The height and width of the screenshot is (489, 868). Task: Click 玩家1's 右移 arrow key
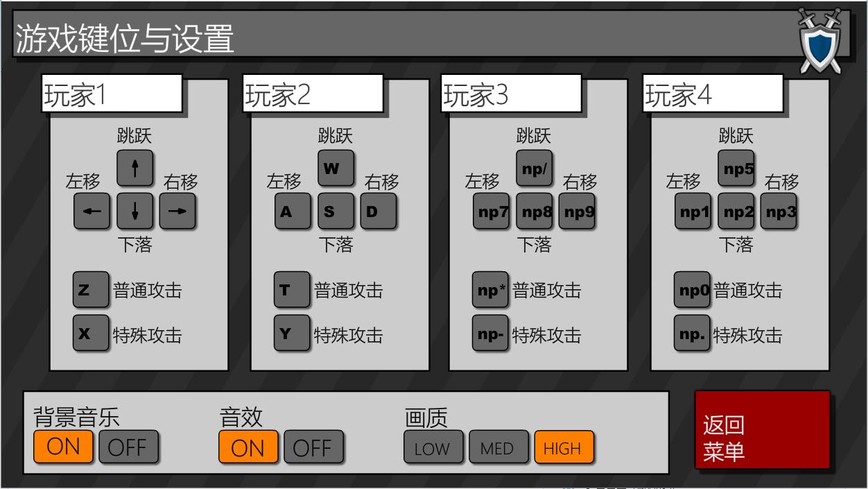tap(178, 212)
